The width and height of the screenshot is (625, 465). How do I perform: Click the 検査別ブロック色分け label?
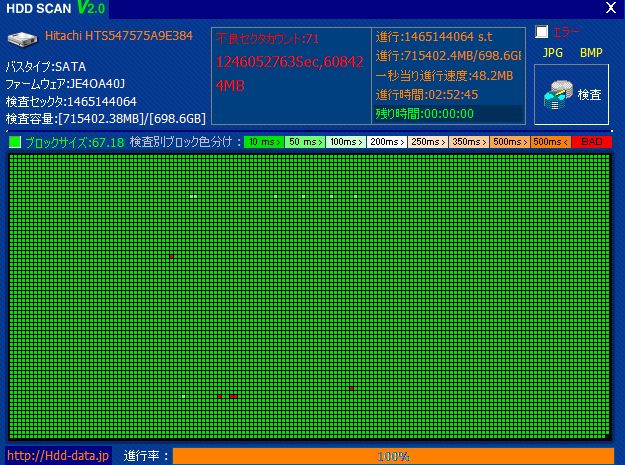[x=181, y=142]
